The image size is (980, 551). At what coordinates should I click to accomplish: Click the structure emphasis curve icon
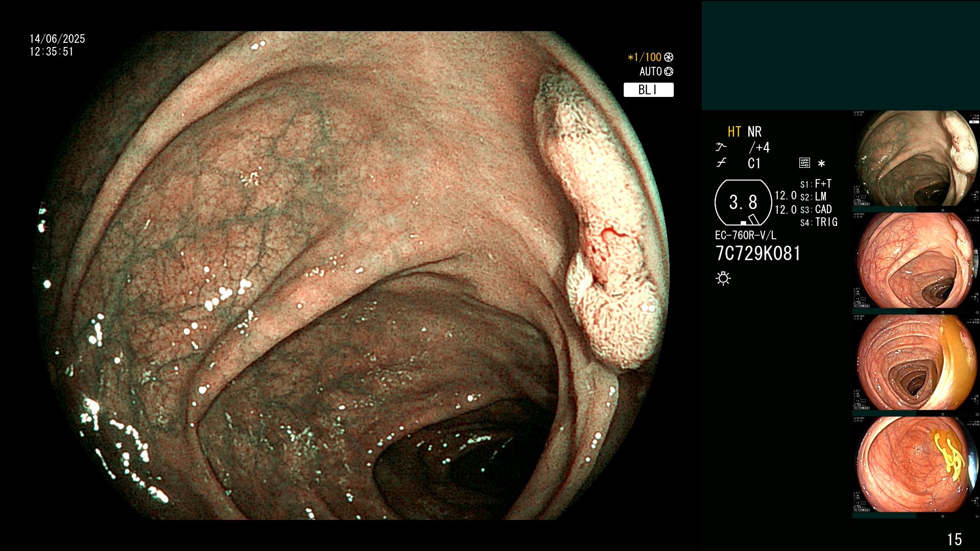tap(721, 147)
